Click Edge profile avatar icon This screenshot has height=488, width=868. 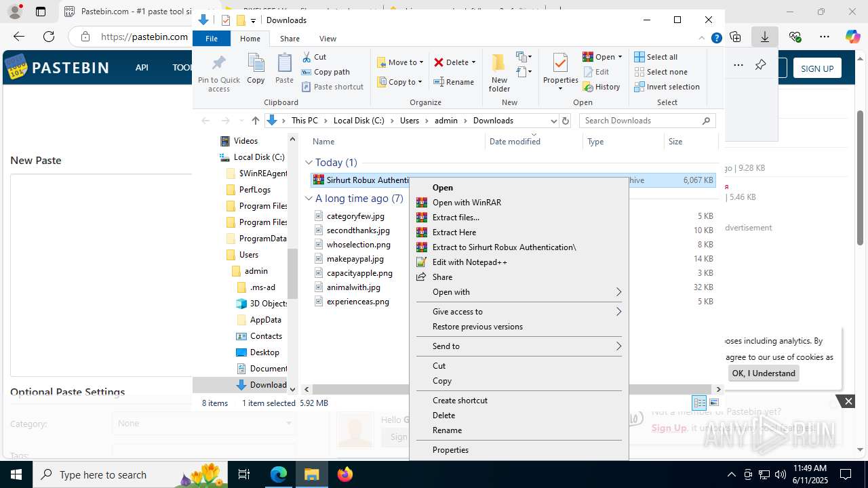pyautogui.click(x=15, y=12)
